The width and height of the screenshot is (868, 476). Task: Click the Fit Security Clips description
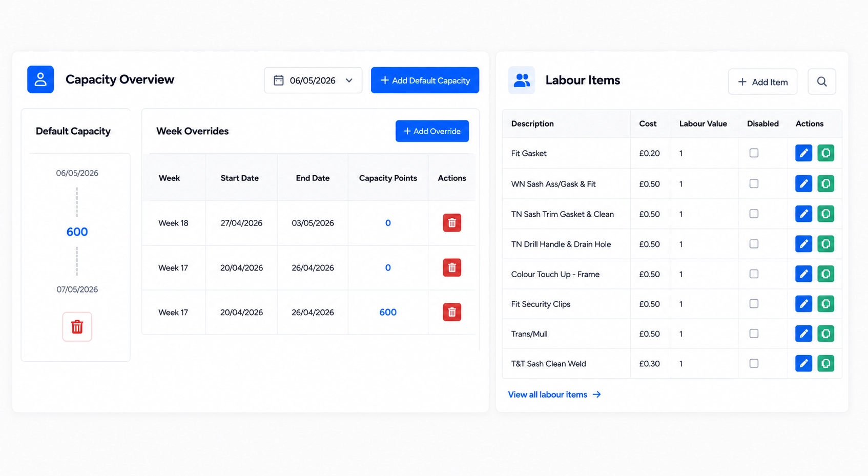pos(541,304)
